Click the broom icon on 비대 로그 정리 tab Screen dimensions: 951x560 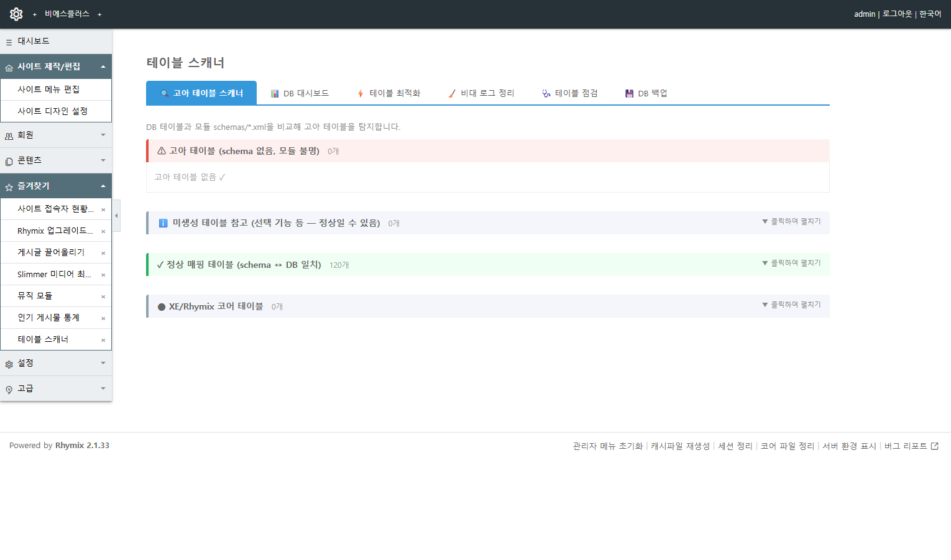452,93
